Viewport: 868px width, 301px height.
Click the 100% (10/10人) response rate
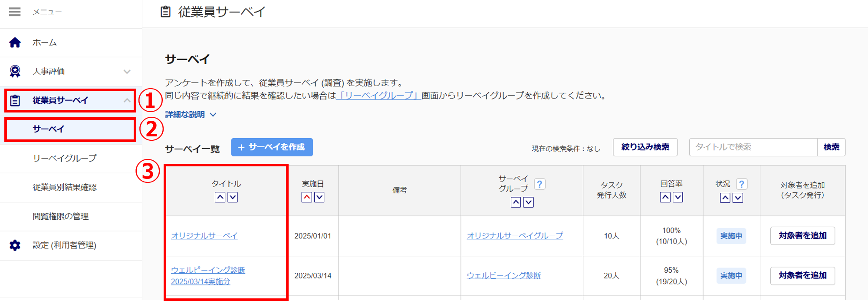671,236
